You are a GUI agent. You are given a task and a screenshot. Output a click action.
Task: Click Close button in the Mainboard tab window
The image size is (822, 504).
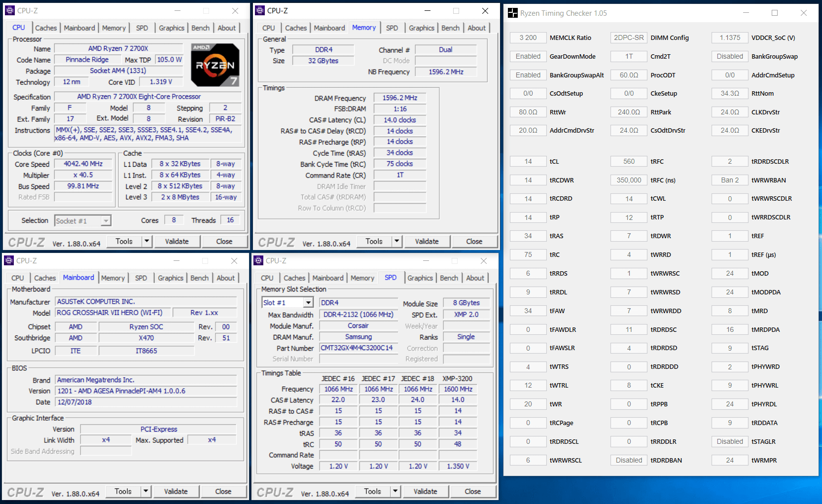point(223,491)
